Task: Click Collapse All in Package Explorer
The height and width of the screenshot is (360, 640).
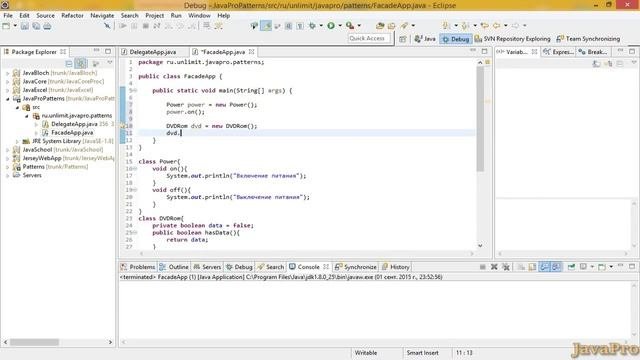Action: point(69,64)
